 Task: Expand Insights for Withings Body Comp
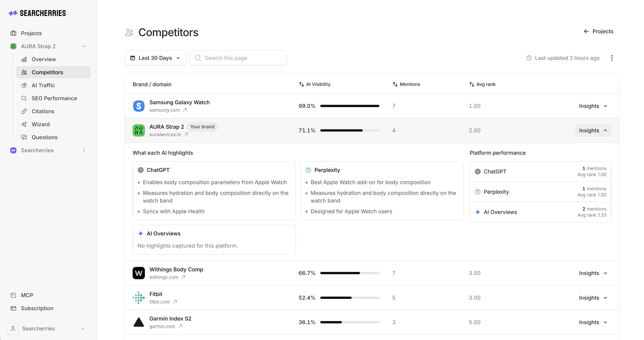click(x=593, y=273)
